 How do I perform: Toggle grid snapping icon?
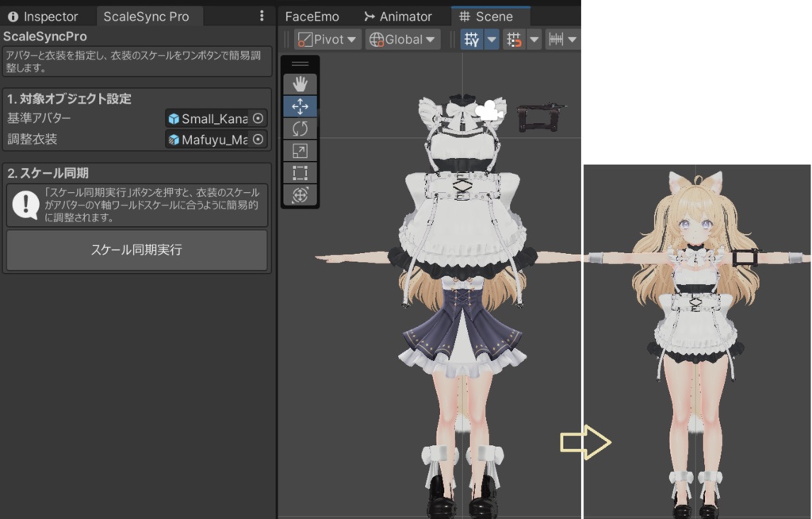514,40
